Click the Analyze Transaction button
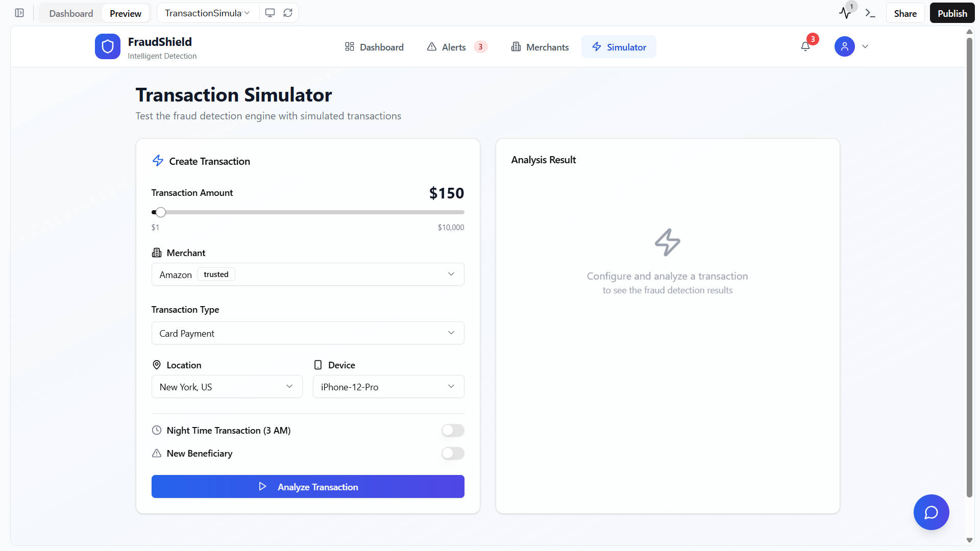980x551 pixels. [x=307, y=487]
